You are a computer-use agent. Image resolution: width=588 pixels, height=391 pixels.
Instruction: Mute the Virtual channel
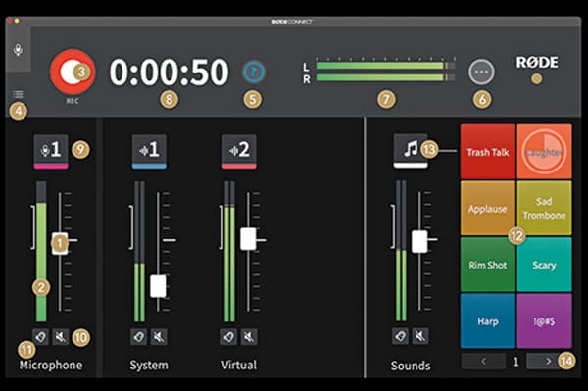(x=249, y=337)
